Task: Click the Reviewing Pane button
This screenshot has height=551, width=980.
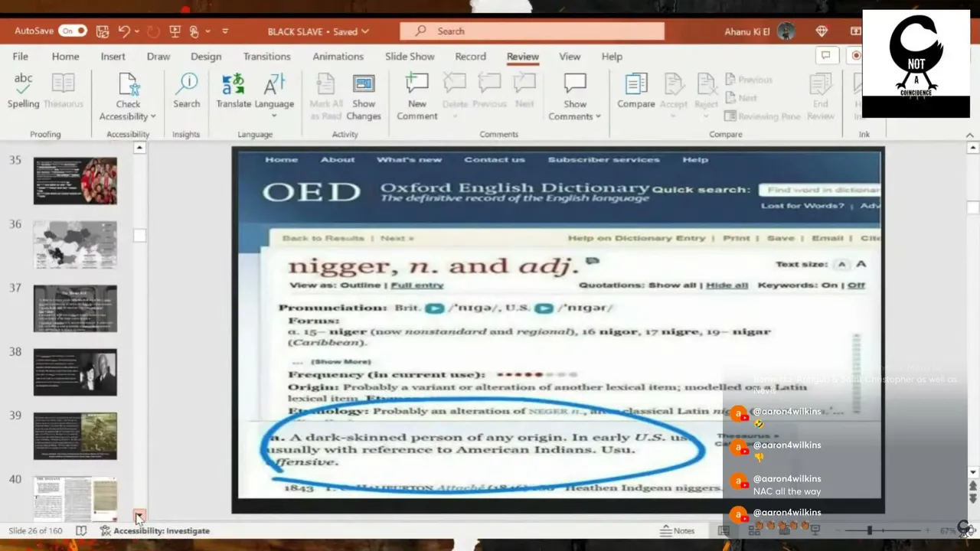Action: click(x=763, y=116)
